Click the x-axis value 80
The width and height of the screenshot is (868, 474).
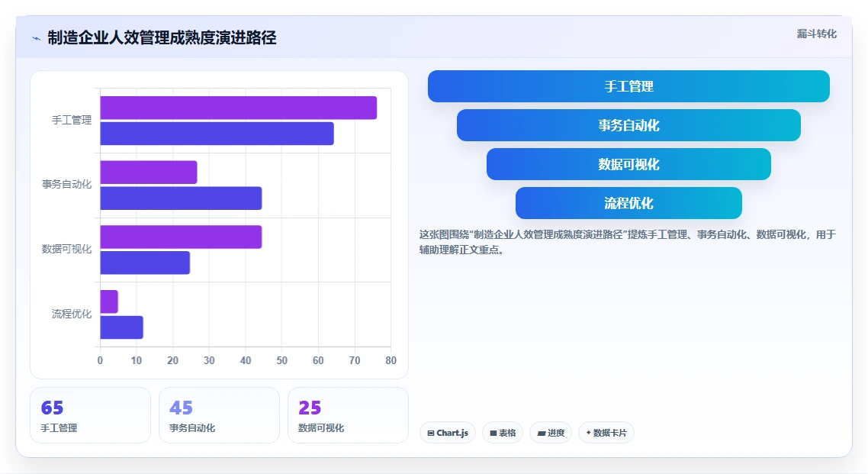click(391, 360)
